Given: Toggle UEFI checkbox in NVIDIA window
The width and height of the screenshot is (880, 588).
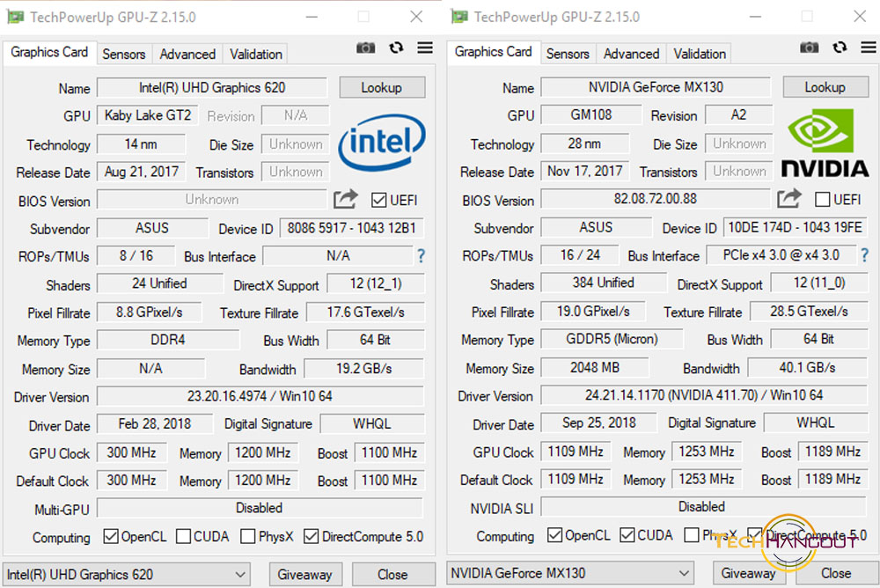Looking at the screenshot, I should (822, 199).
